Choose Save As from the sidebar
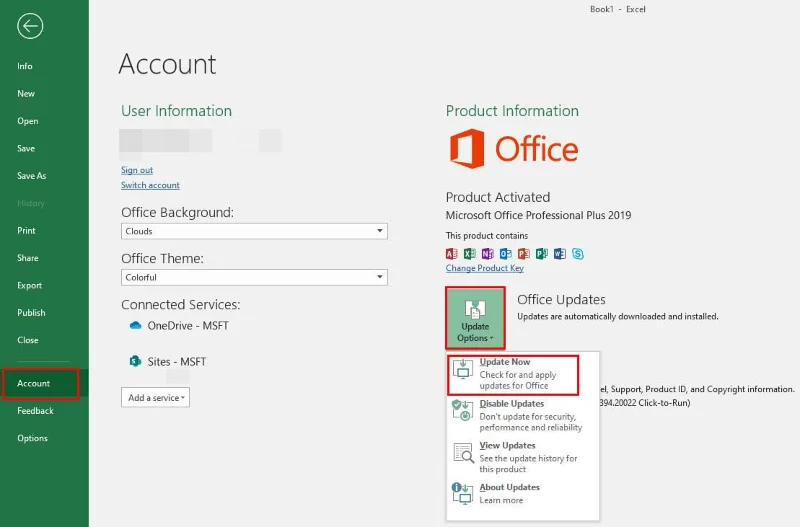800x527 pixels. [x=32, y=176]
